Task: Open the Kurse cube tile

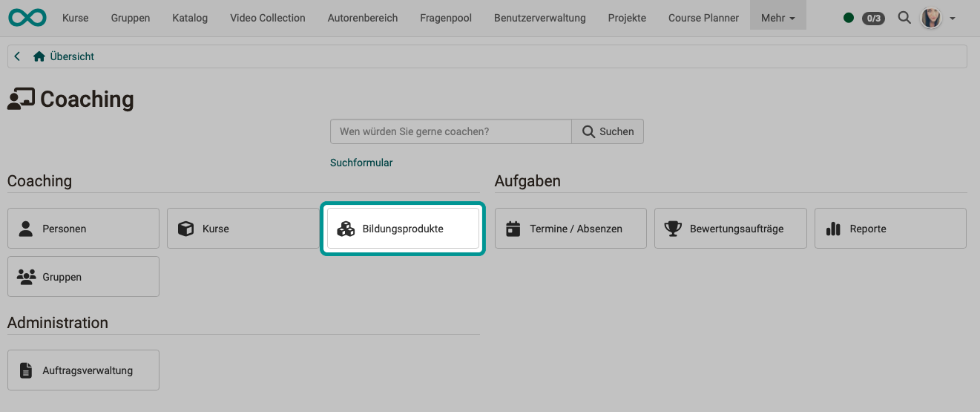Action: click(243, 229)
